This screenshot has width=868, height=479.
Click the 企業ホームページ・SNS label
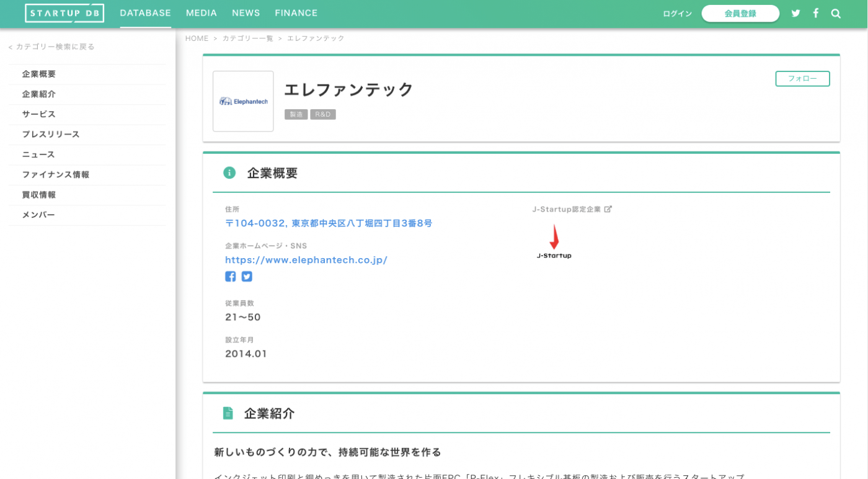click(266, 246)
